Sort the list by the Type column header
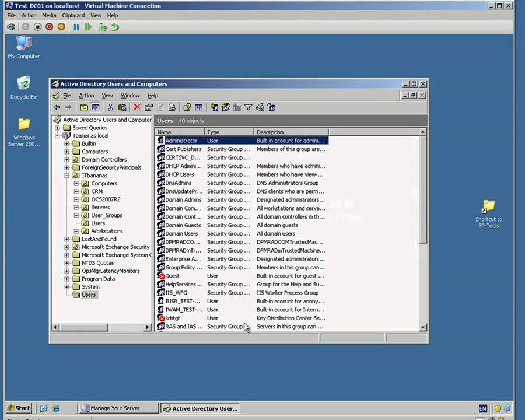This screenshot has width=525, height=420. (x=229, y=132)
